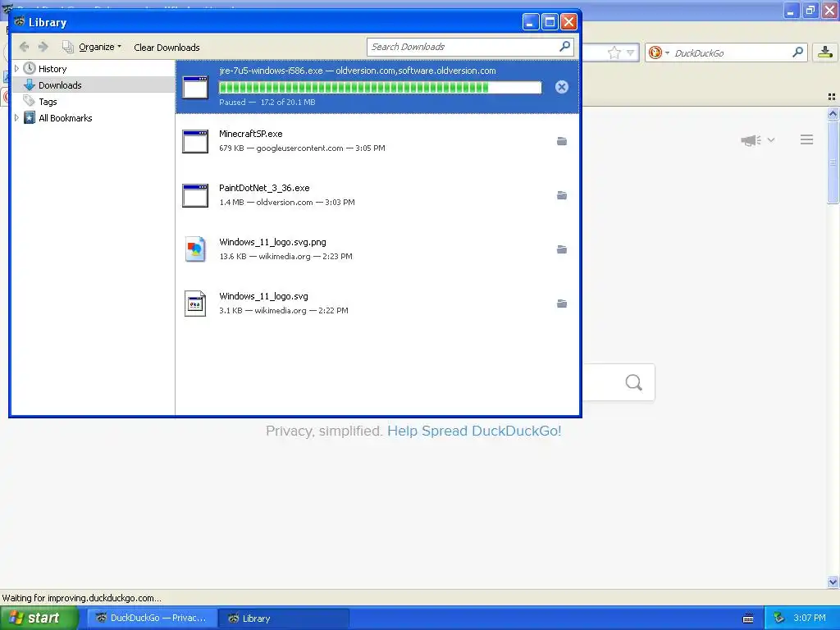Cancel the paused jre-7u5 download
840x630 pixels.
tap(561, 87)
